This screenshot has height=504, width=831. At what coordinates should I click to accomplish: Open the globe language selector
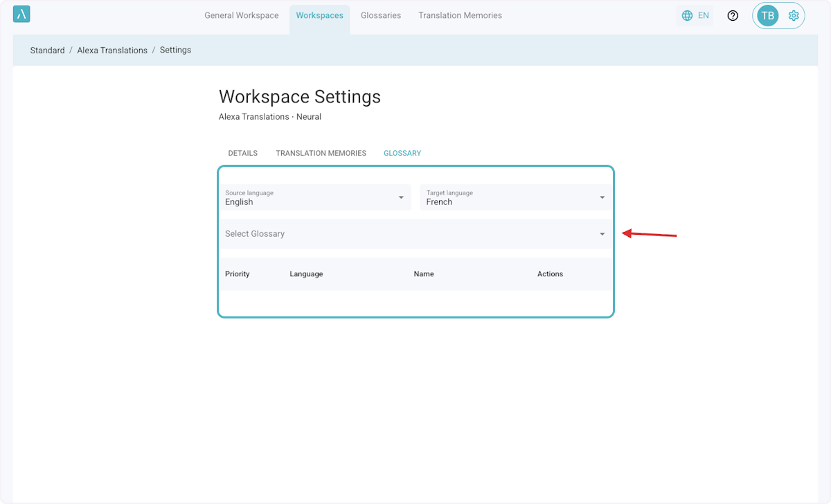[695, 15]
